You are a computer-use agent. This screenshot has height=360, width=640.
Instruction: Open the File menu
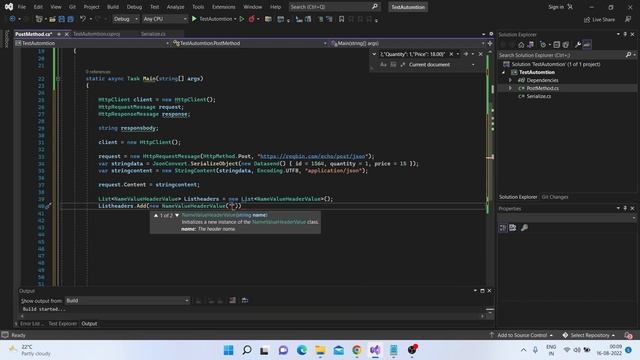tap(22, 7)
